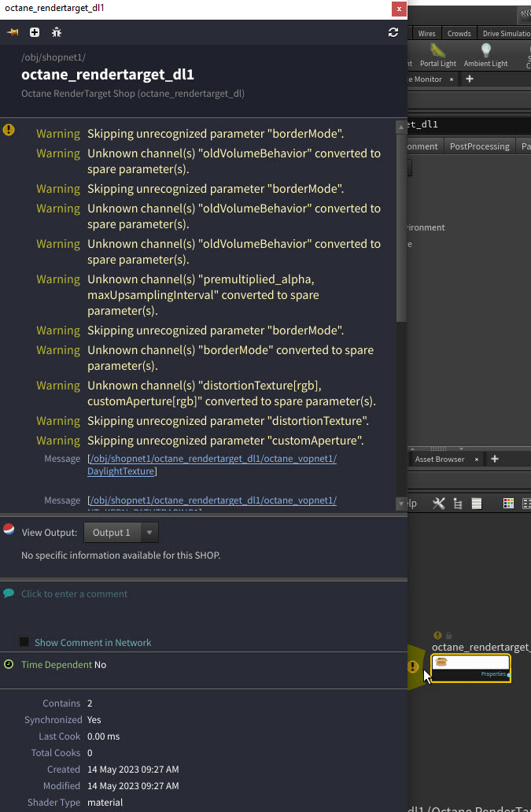Click the Last Cook 0.00 ms value

tap(104, 736)
